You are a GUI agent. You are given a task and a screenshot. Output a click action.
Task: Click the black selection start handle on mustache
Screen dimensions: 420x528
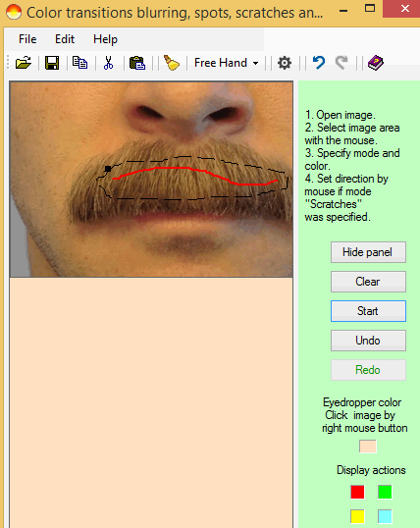(108, 169)
